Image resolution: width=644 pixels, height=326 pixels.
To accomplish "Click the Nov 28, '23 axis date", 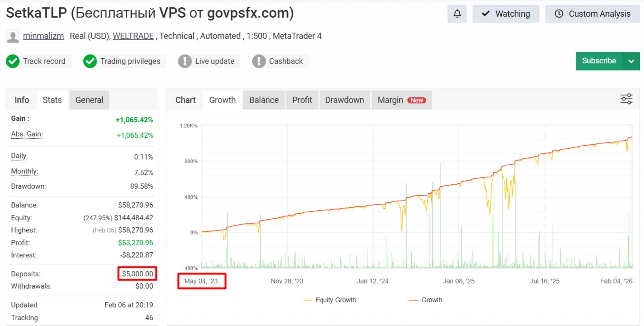I will coord(287,281).
